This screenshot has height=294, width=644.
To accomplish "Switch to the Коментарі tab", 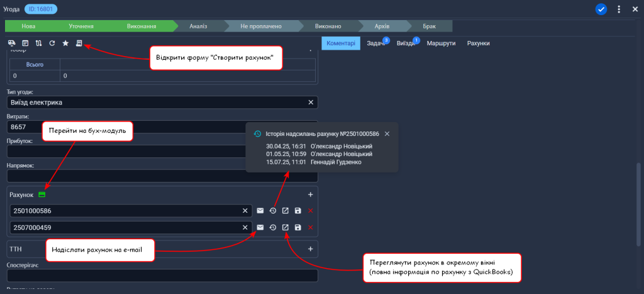I will point(341,43).
